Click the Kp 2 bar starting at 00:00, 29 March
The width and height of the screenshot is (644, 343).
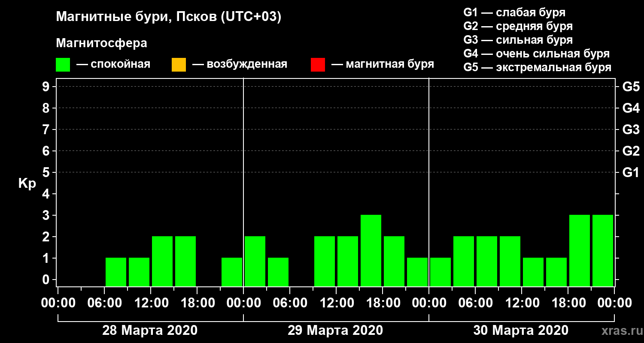(255, 261)
